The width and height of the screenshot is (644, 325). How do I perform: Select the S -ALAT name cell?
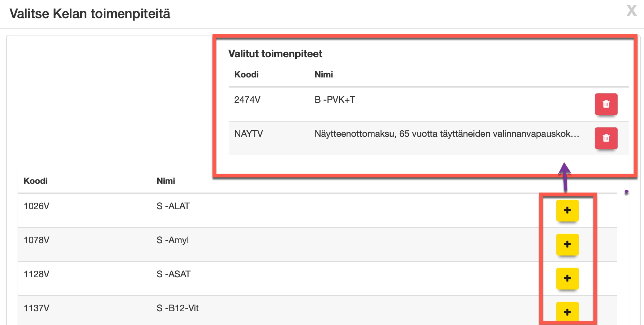point(173,206)
